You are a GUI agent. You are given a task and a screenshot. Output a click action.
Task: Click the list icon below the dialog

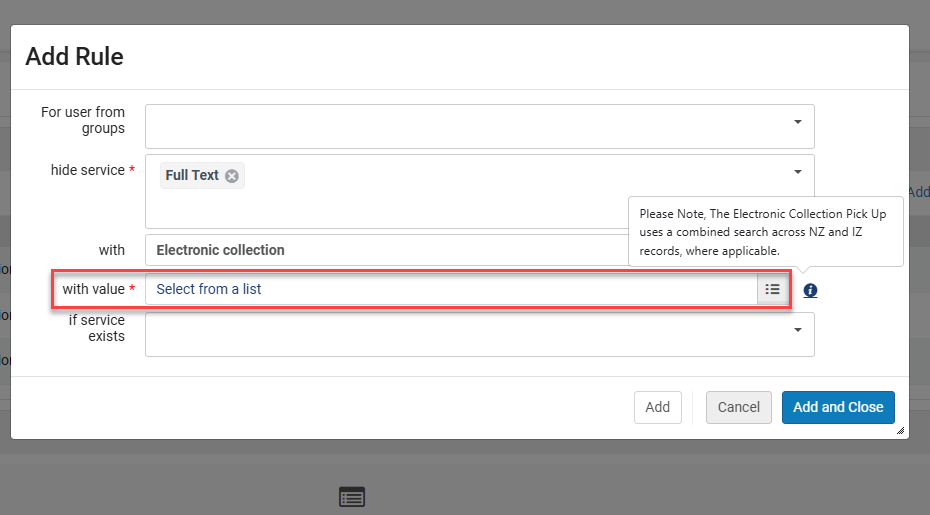tap(352, 496)
